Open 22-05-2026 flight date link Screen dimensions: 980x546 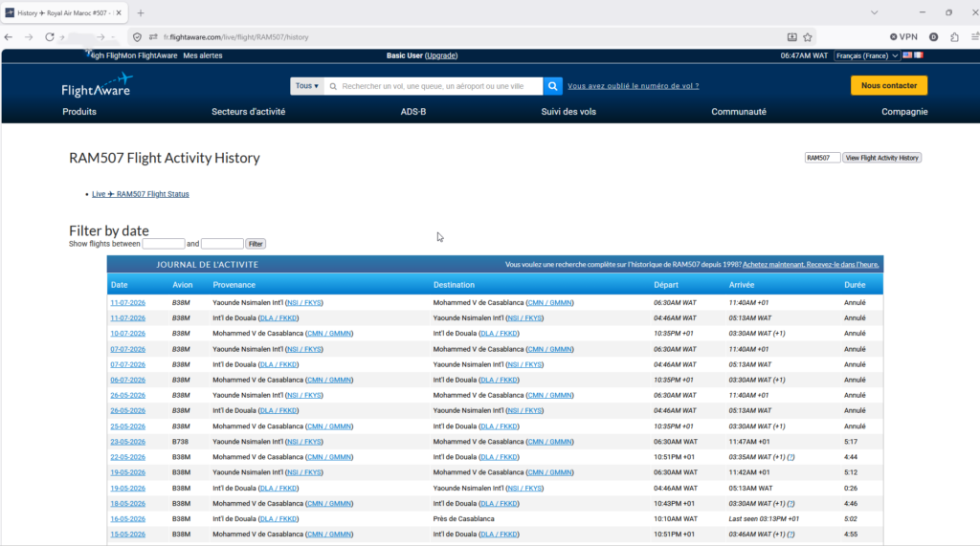[127, 457]
